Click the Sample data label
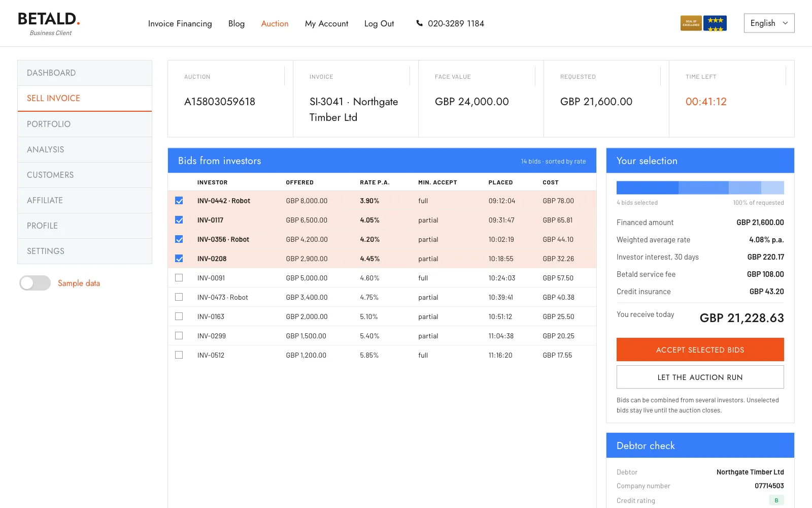This screenshot has width=812, height=508. point(79,283)
